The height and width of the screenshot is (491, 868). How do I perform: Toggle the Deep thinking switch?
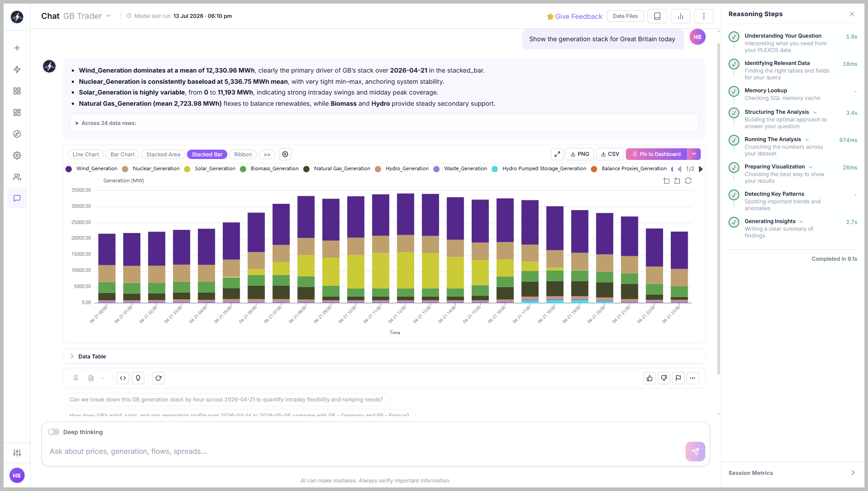click(54, 432)
